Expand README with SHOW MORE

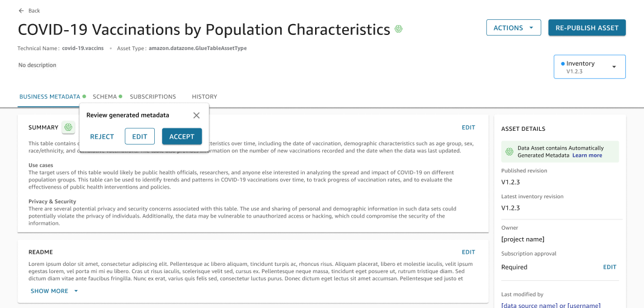(x=54, y=291)
